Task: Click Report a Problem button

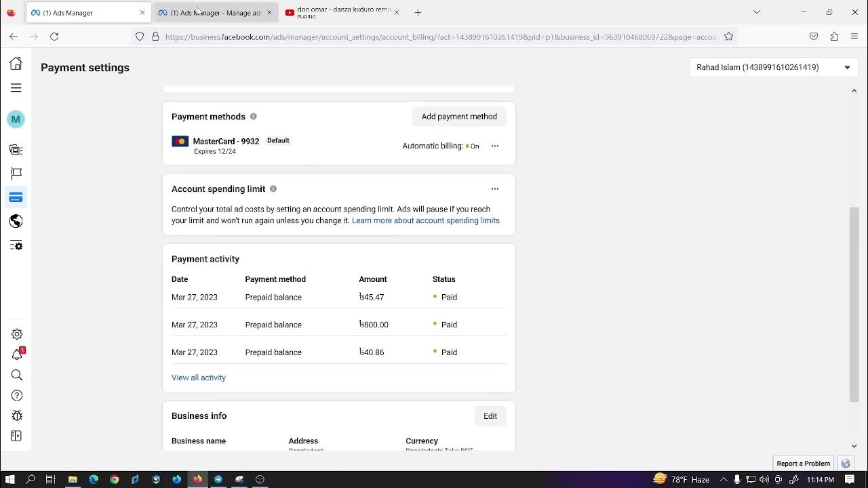Action: (x=804, y=464)
